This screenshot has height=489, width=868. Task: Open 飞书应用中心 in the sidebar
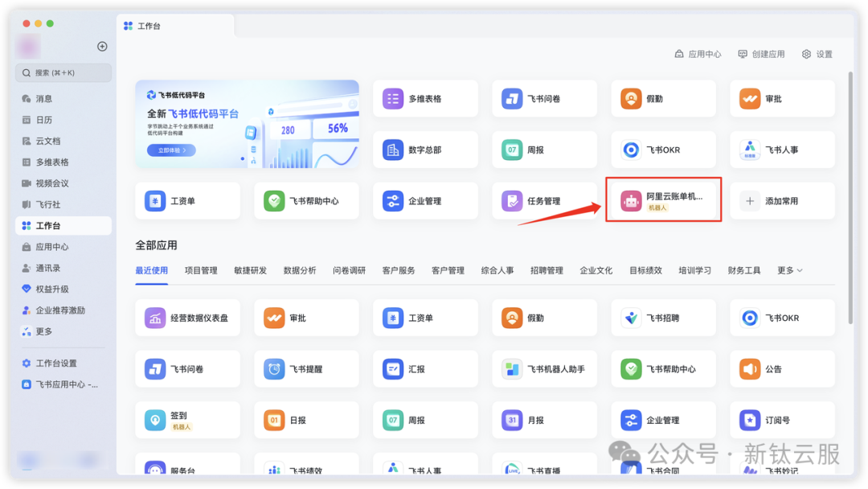[63, 384]
